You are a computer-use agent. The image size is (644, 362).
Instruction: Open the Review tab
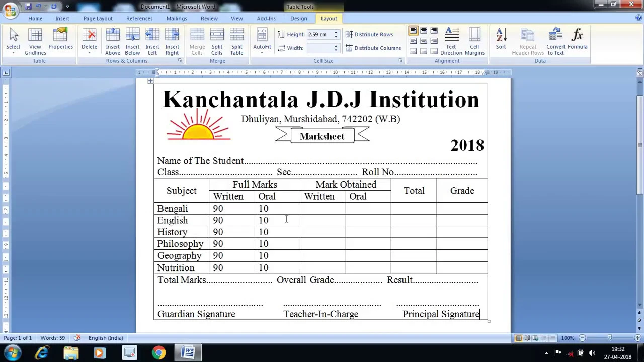pos(209,18)
